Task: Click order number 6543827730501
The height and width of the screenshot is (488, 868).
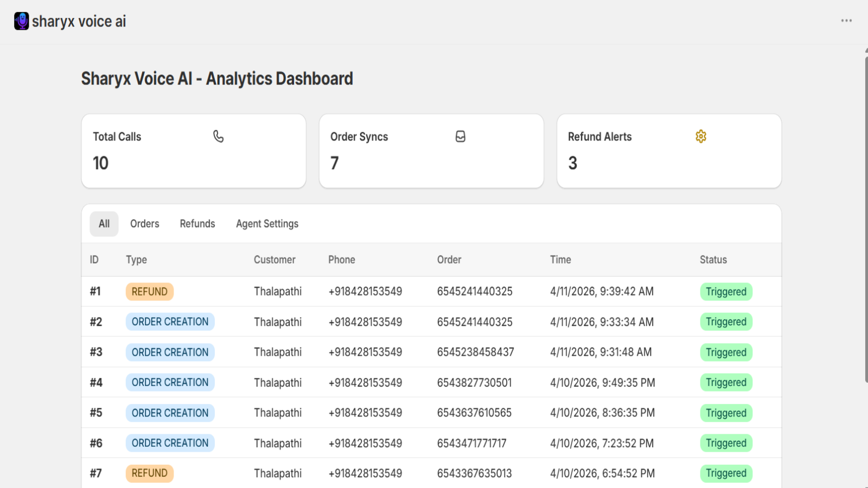Action: coord(475,383)
